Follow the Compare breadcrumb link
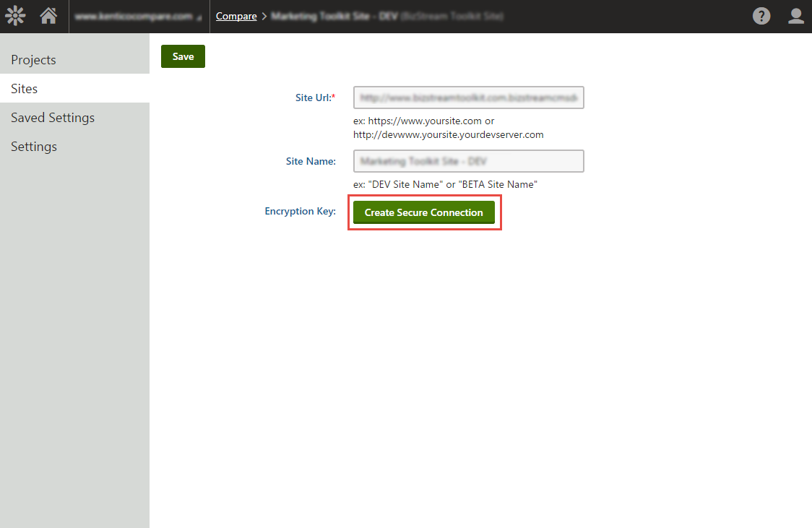Viewport: 812px width, 528px height. pyautogui.click(x=236, y=16)
